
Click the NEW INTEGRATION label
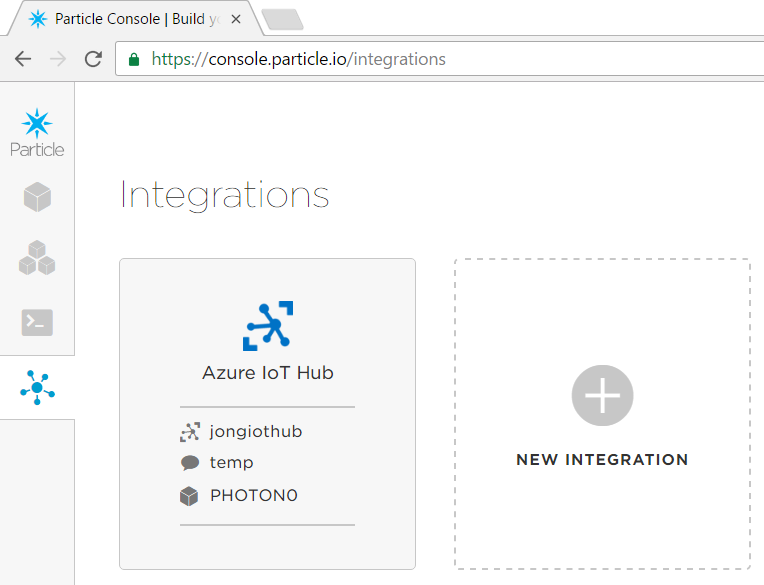602,460
